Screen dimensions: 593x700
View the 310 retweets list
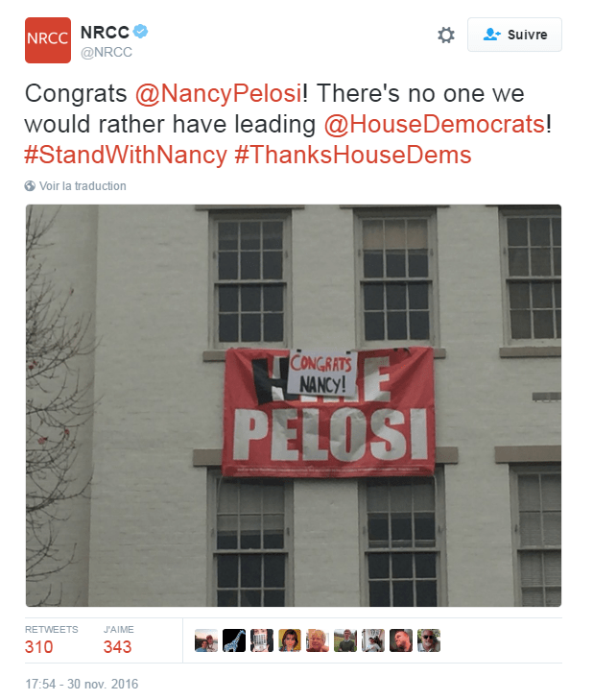pyautogui.click(x=39, y=646)
